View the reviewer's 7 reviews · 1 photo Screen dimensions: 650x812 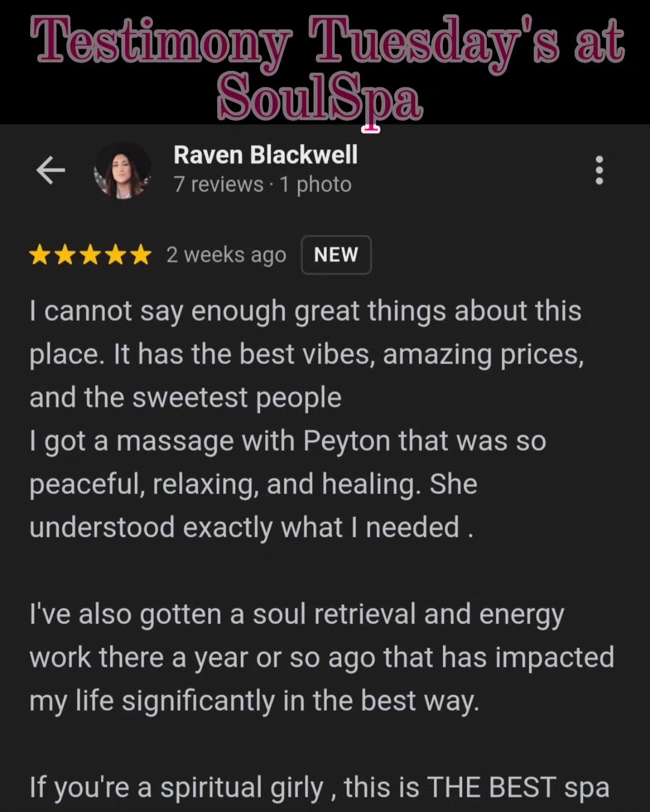tap(262, 184)
